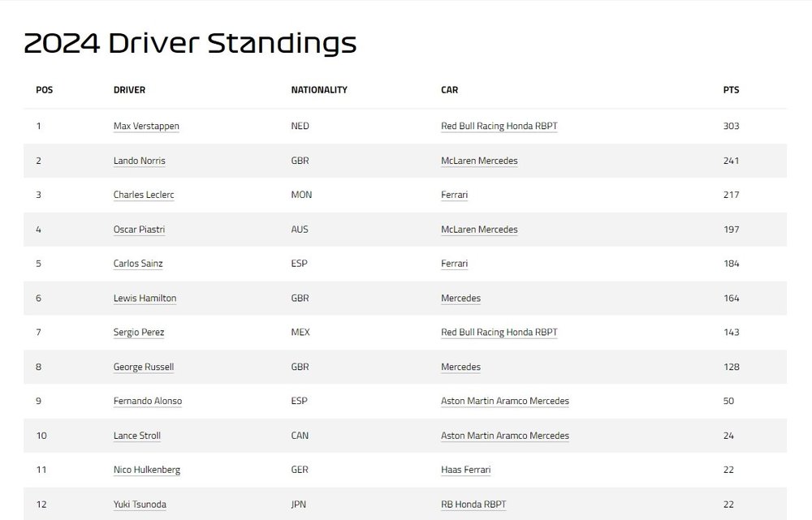The image size is (812, 520).
Task: Click Mercedes team link in Hamilton row
Action: coord(460,298)
